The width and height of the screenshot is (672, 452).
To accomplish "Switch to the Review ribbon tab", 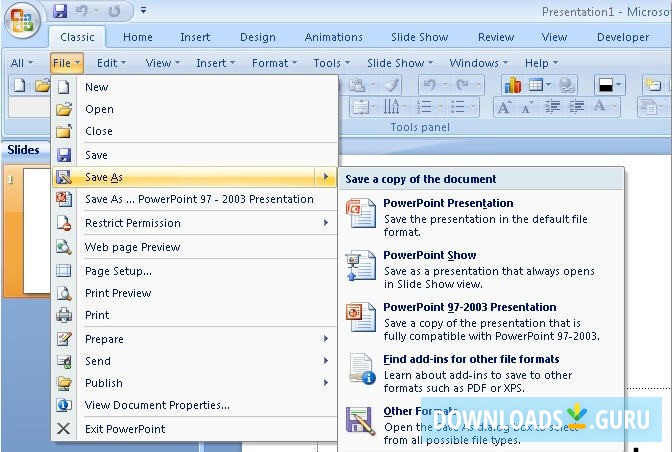I will tap(496, 37).
